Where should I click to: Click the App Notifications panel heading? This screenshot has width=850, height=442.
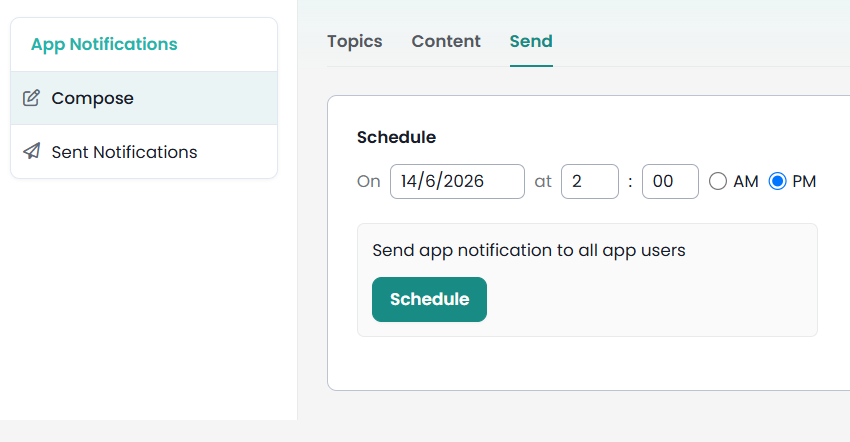104,44
